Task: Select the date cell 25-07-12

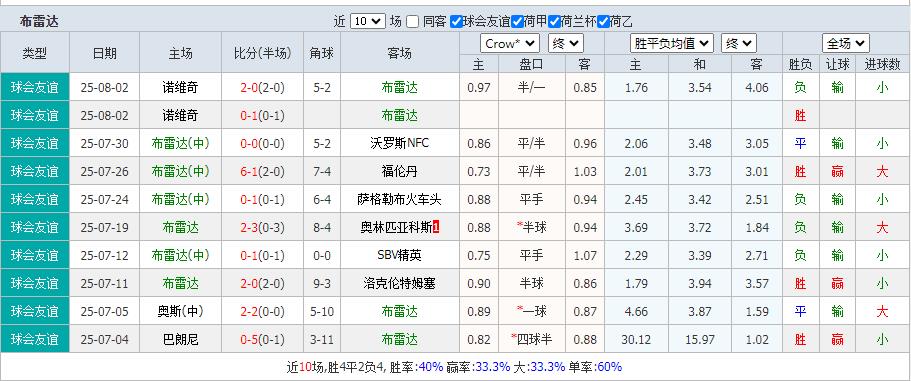Action: click(105, 255)
